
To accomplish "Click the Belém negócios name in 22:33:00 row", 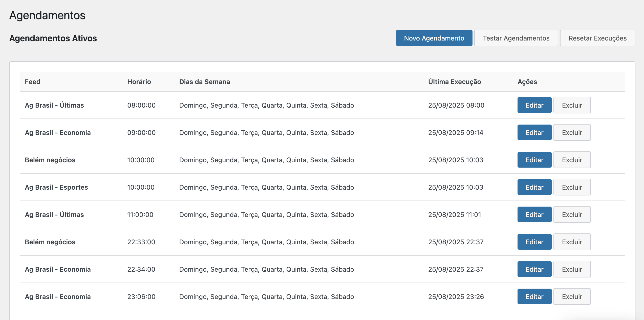I will (50, 242).
